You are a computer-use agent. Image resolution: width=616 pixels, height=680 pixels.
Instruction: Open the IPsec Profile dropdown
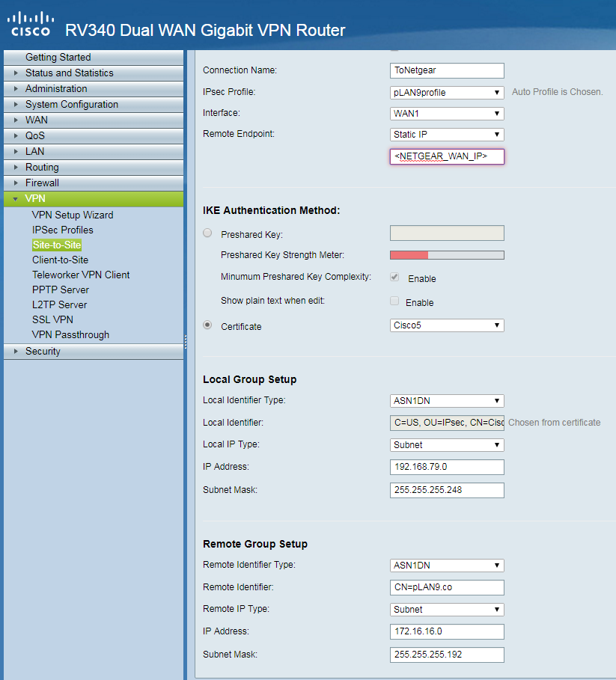447,93
